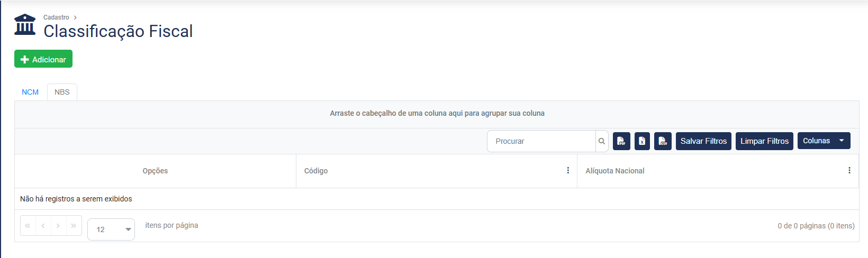Export the table to Excel
This screenshot has height=258, width=868.
642,141
